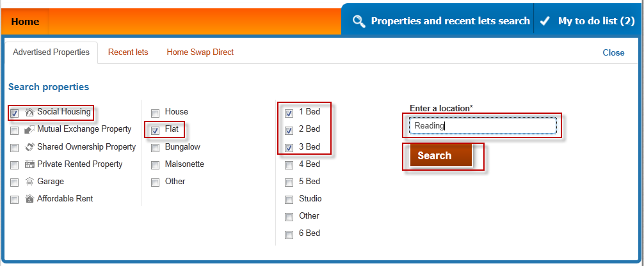The width and height of the screenshot is (644, 266).
Task: Click the checkmark icon beside to-do list
Action: tap(545, 21)
